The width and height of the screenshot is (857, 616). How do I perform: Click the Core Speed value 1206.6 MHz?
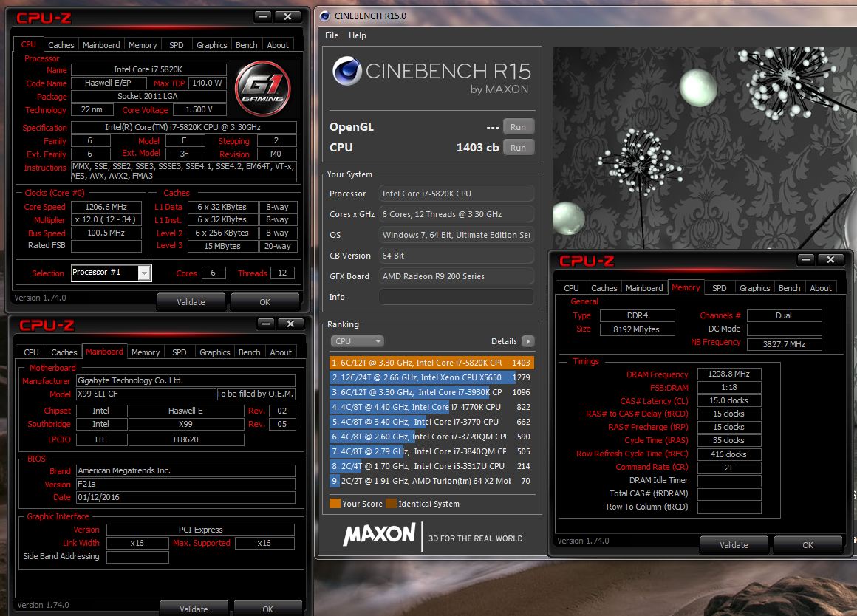(106, 207)
